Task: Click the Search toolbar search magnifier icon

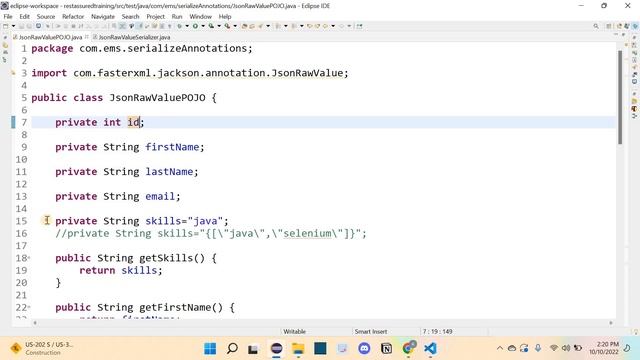Action: [596, 26]
